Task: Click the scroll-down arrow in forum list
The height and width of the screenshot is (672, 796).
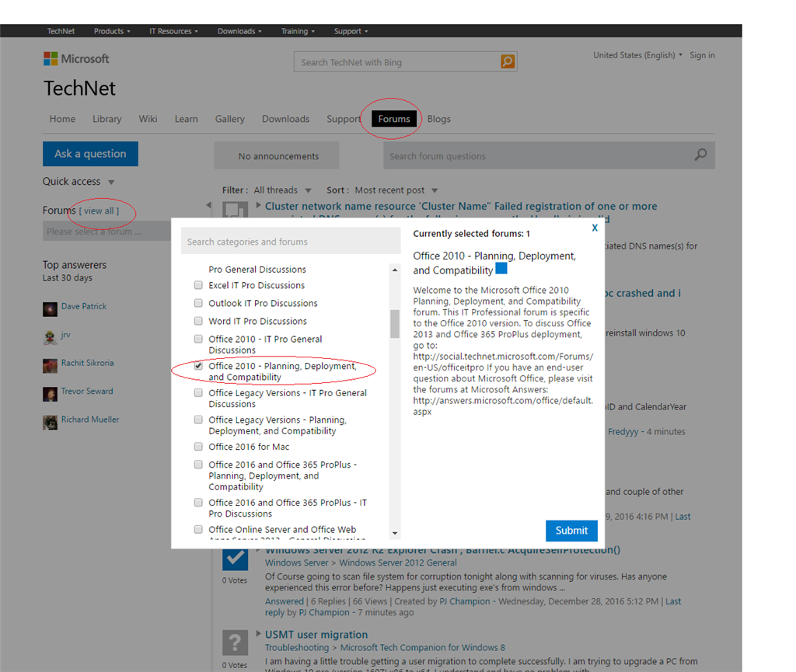Action: [394, 533]
